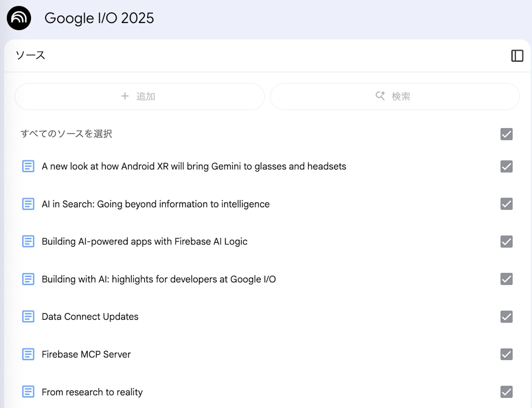This screenshot has width=532, height=408.
Task: Click the 追加 add source button
Action: [x=140, y=96]
